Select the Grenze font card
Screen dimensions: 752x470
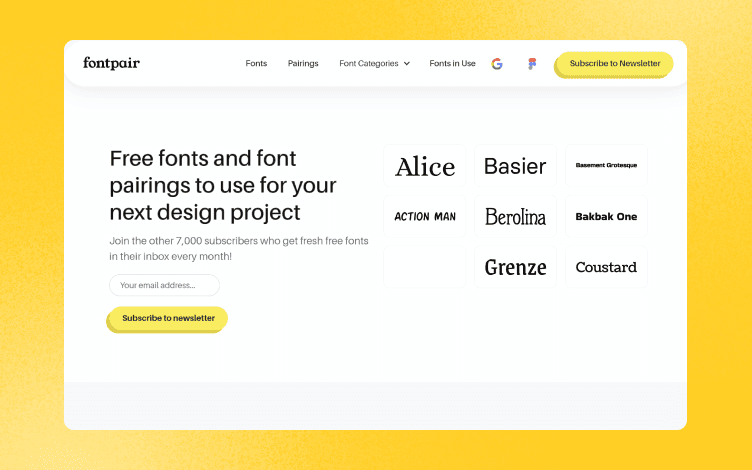tap(515, 267)
